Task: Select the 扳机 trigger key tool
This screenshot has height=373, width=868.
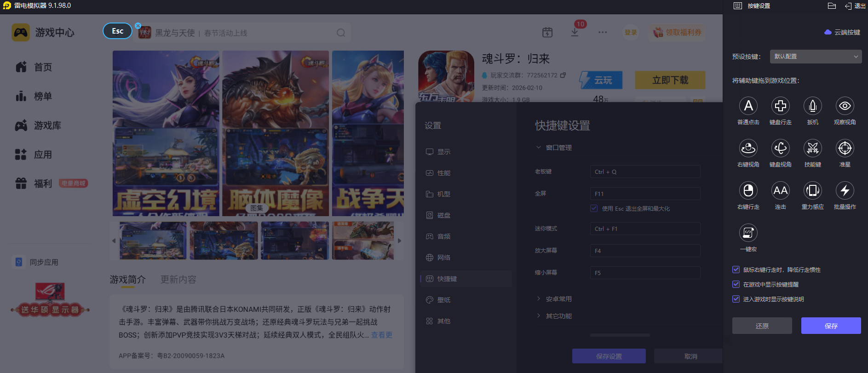Action: [813, 106]
